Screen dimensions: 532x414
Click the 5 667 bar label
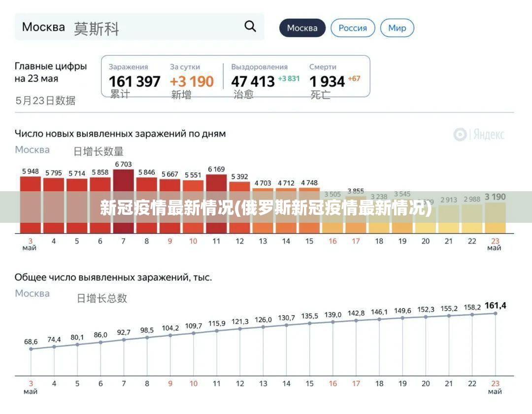[169, 174]
